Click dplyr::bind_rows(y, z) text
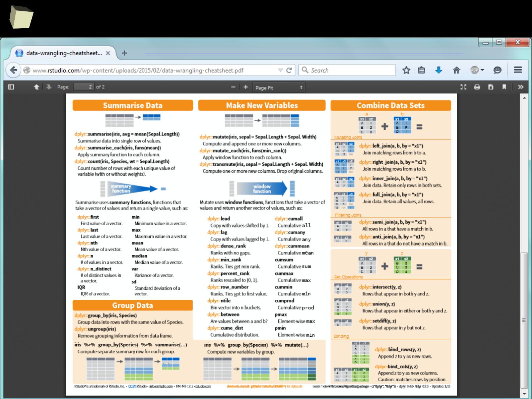 [x=398, y=349]
